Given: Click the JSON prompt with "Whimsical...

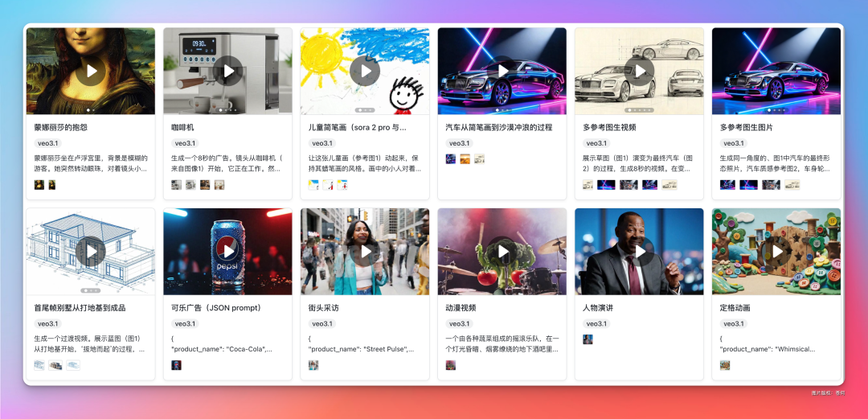Looking at the screenshot, I should 768,344.
